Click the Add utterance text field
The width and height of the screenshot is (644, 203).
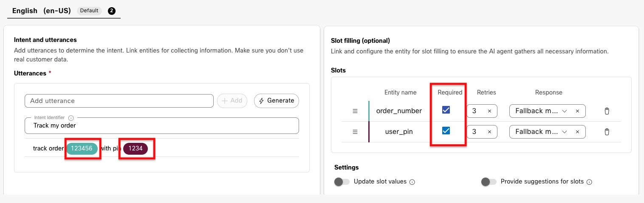[x=119, y=101]
